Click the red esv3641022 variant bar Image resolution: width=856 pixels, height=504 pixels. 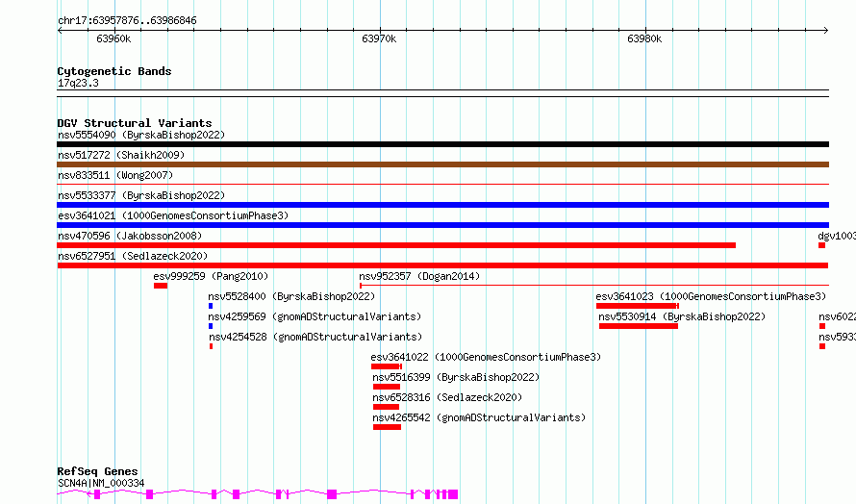pyautogui.click(x=386, y=366)
